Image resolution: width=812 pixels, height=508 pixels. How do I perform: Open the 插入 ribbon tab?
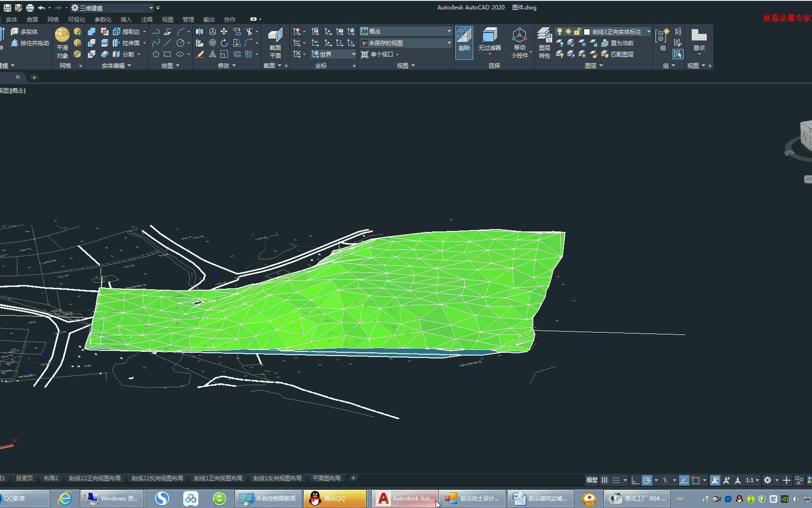point(126,20)
